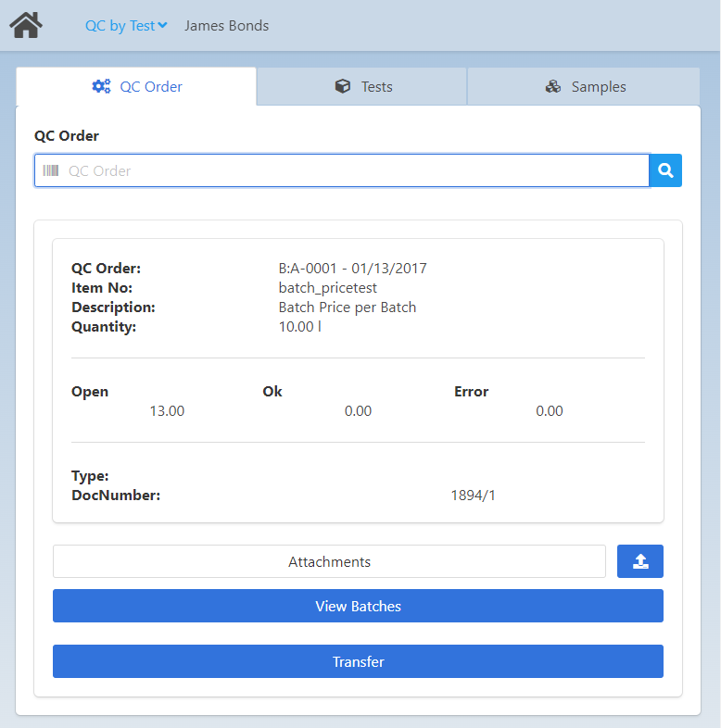Click the cube icon on Tests tab
The height and width of the screenshot is (728, 721).
pyautogui.click(x=343, y=86)
